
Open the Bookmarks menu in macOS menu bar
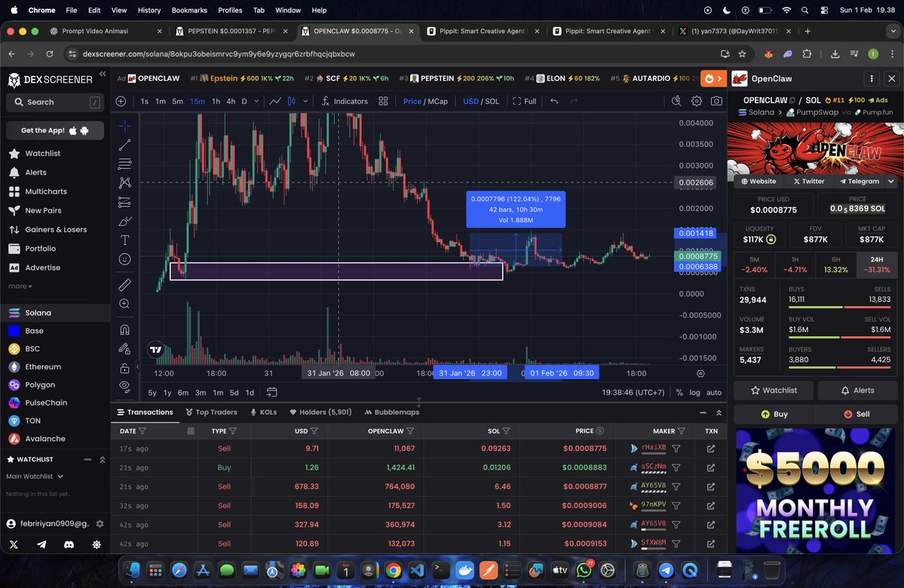189,10
